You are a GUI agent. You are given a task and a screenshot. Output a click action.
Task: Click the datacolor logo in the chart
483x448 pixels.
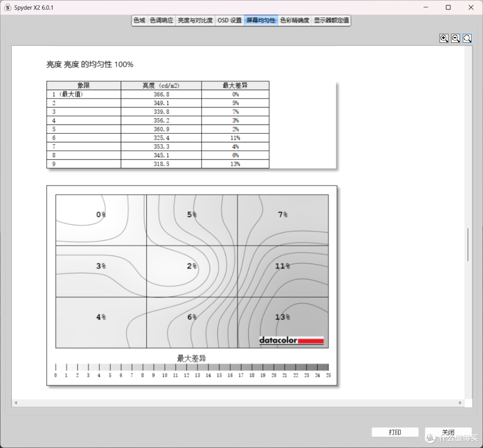[x=292, y=341]
